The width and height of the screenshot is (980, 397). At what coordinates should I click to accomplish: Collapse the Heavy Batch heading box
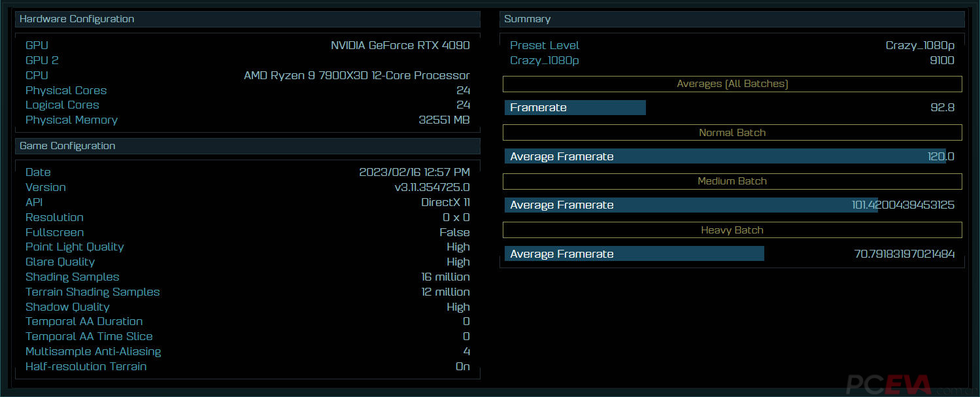[x=732, y=230]
